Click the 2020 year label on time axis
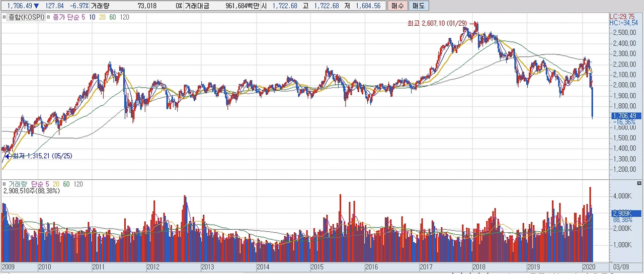This screenshot has height=274, width=644. 590,266
